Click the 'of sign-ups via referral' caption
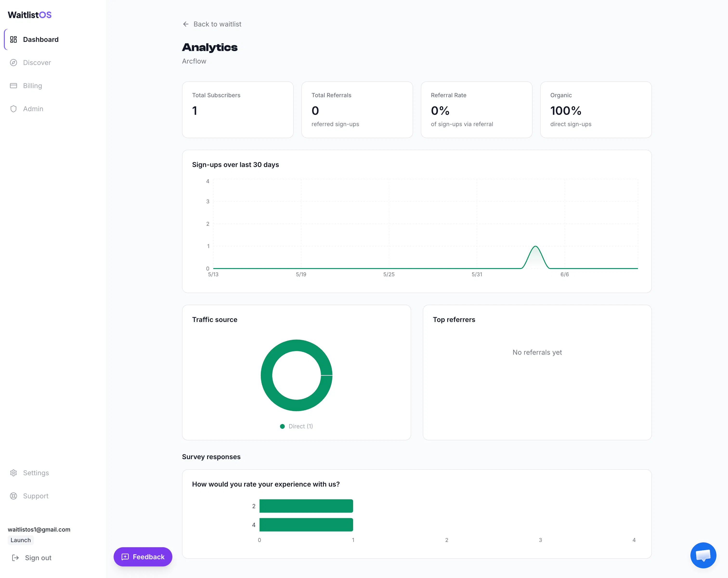This screenshot has width=728, height=578. [x=462, y=124]
